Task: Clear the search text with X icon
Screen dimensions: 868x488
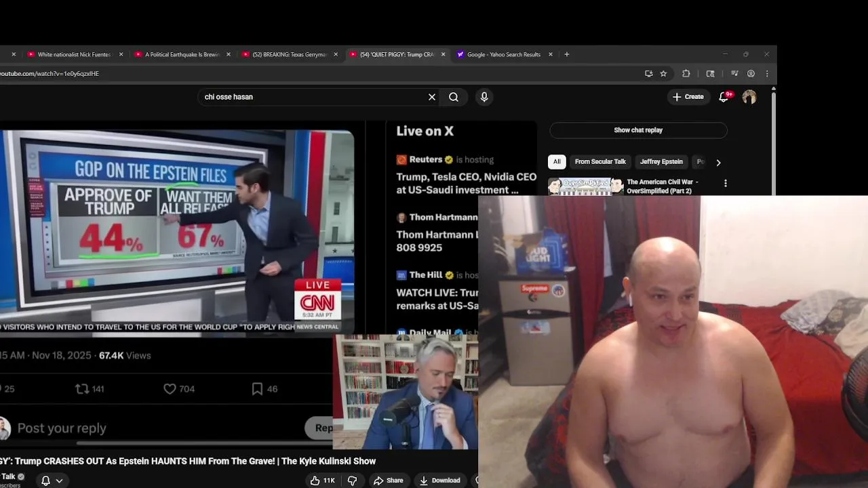Action: [432, 97]
